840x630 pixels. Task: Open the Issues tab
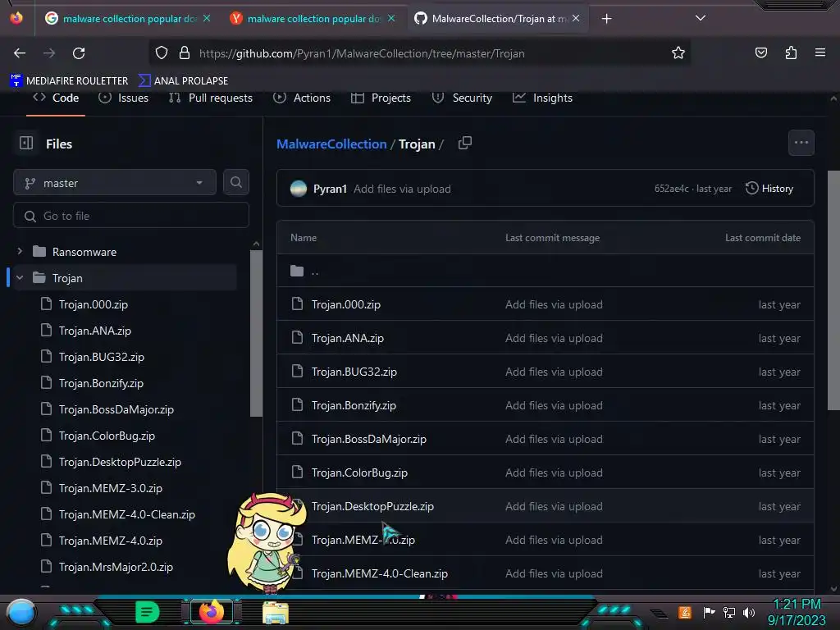123,98
